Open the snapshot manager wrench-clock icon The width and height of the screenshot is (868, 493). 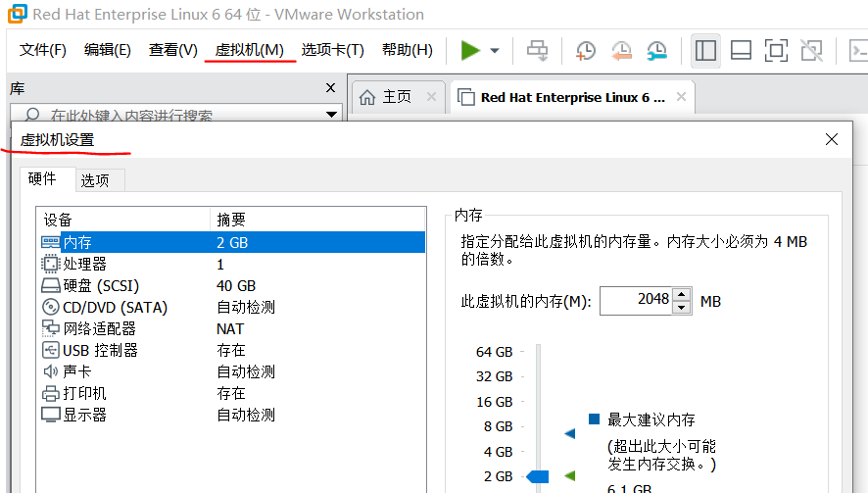tap(657, 50)
